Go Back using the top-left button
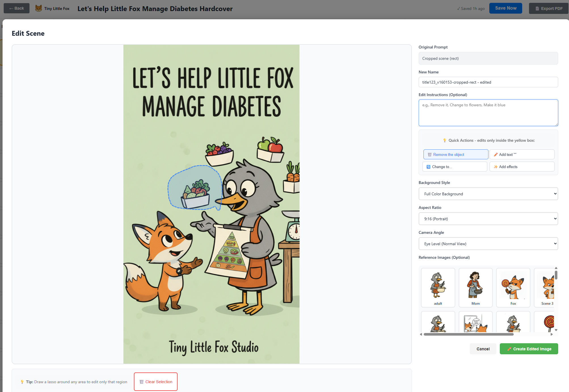The image size is (569, 392). [x=16, y=8]
